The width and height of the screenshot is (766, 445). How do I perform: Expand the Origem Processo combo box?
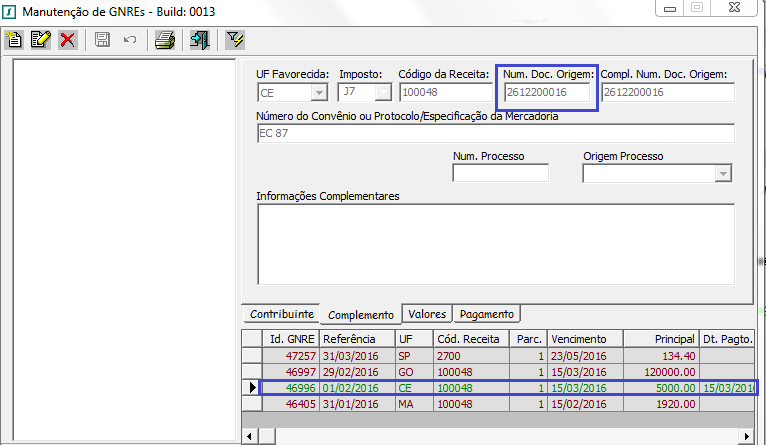724,174
